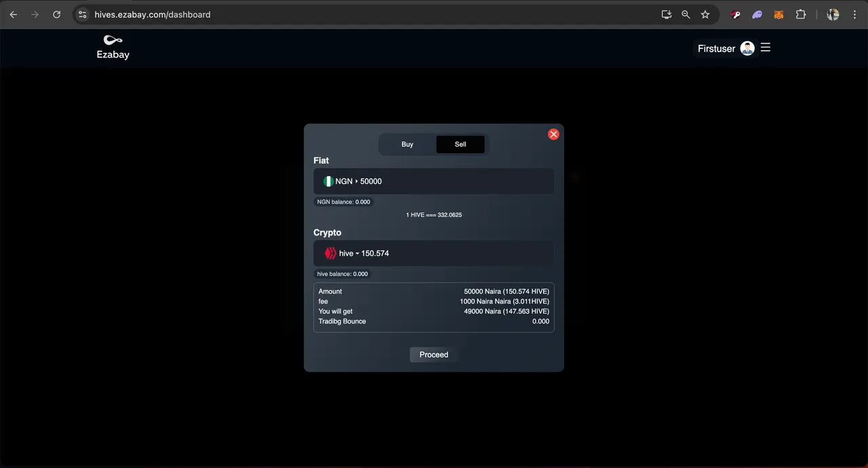This screenshot has height=468, width=868.
Task: Open the hamburger menu in header
Action: tap(766, 47)
